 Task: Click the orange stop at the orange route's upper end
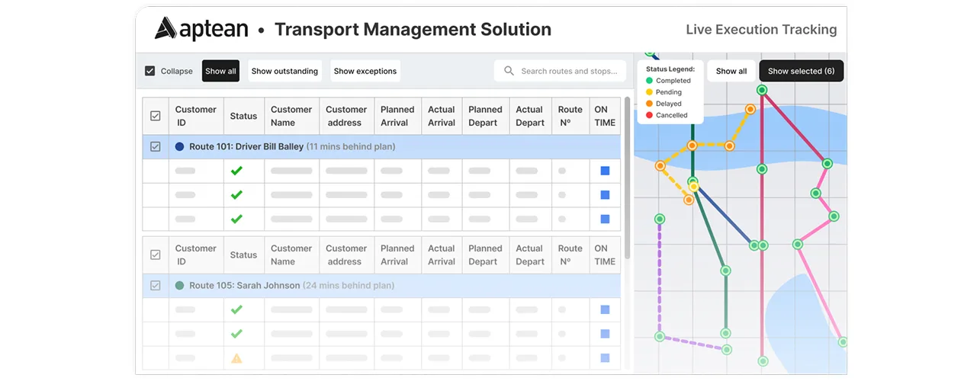click(x=750, y=109)
